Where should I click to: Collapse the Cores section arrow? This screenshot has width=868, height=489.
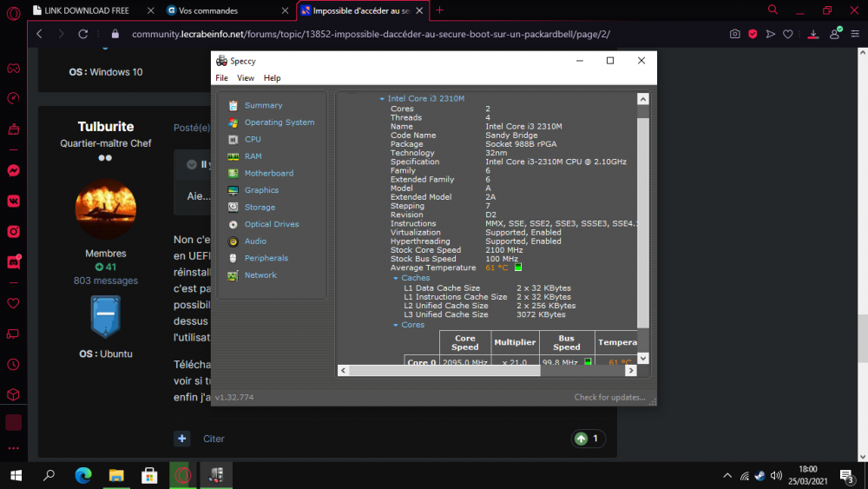[x=396, y=325]
